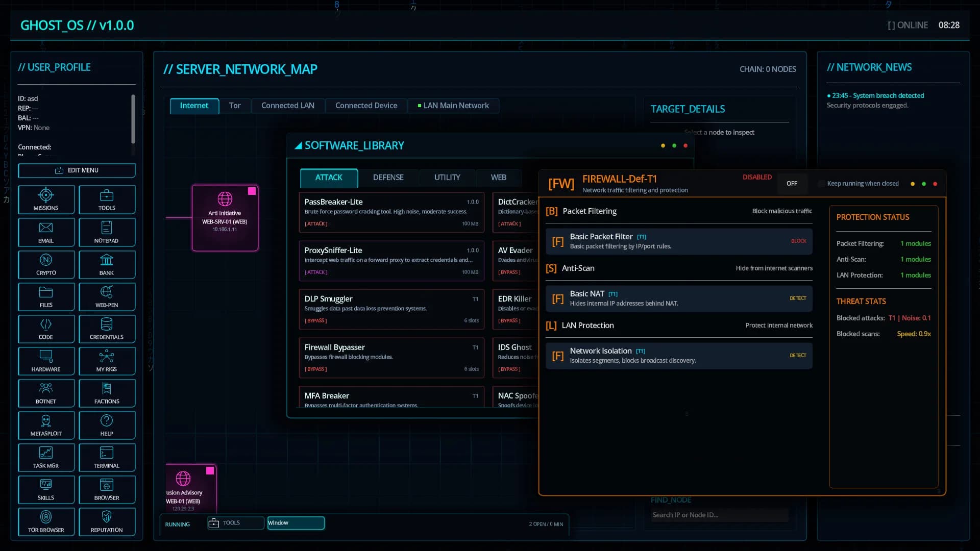Click the Window taskbar entry
980x551 pixels.
[296, 523]
